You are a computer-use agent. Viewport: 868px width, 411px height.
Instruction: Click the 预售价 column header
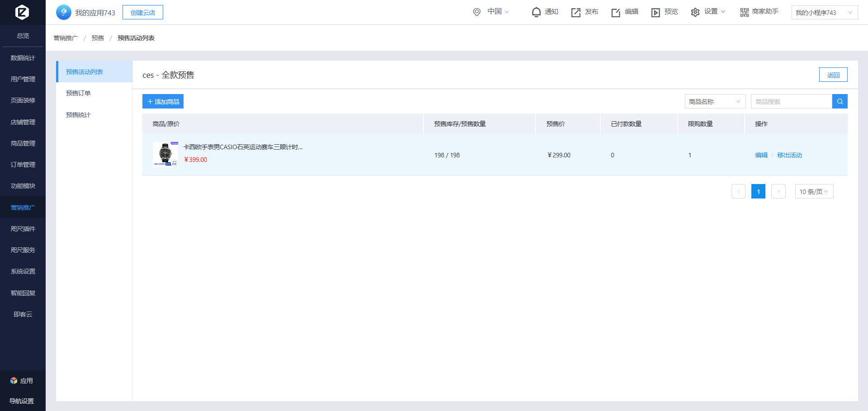[x=556, y=124]
